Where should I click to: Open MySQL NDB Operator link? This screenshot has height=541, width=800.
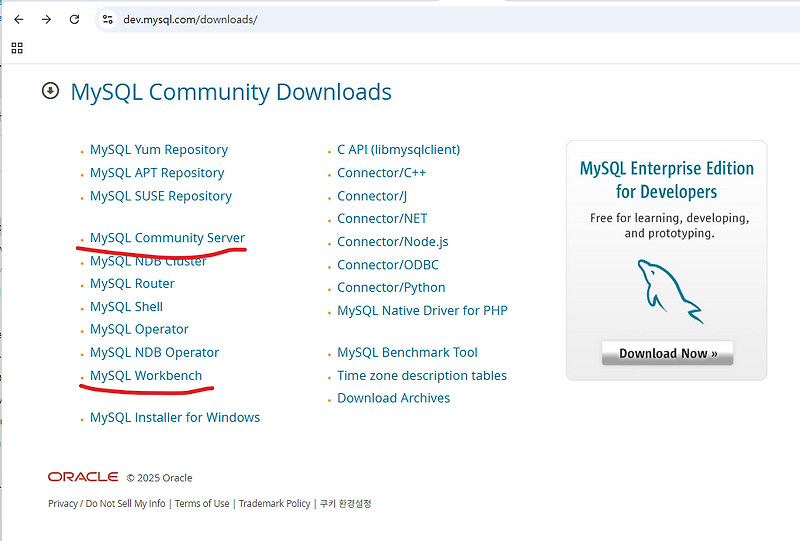[x=155, y=352]
